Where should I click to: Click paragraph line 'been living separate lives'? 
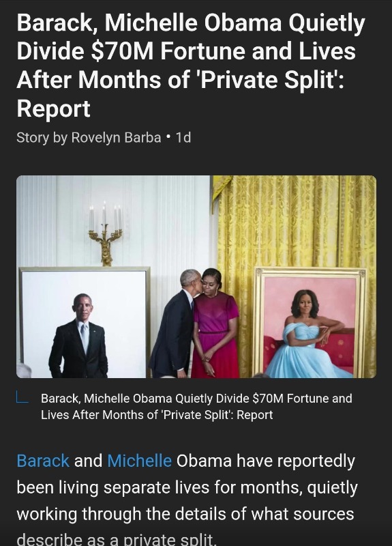click(187, 487)
